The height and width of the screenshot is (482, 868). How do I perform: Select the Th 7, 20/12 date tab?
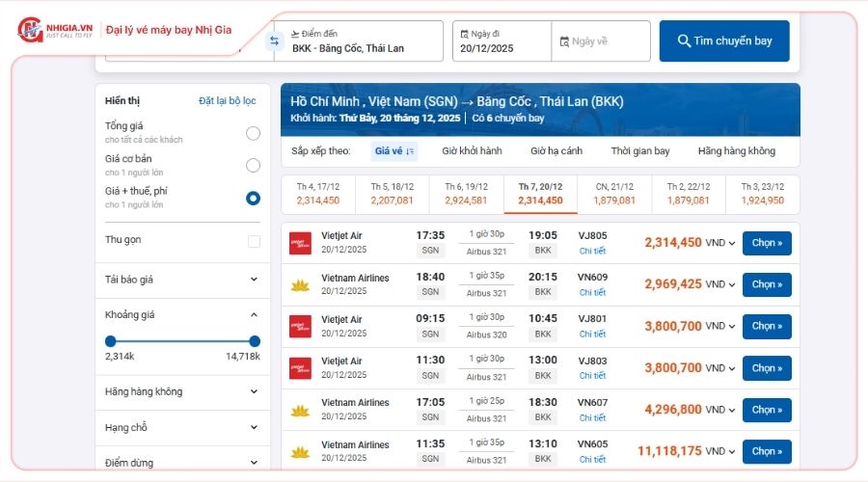tap(541, 194)
